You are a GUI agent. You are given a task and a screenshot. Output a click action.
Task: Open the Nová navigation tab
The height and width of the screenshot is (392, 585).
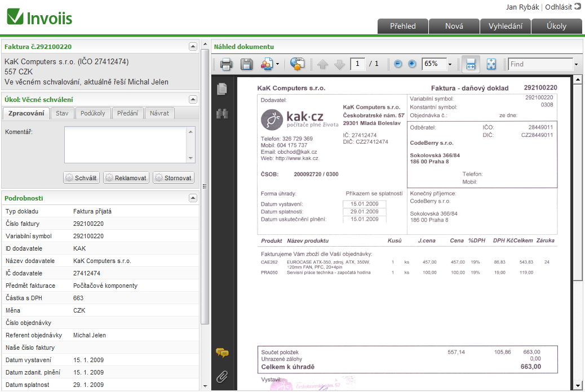[x=454, y=26]
